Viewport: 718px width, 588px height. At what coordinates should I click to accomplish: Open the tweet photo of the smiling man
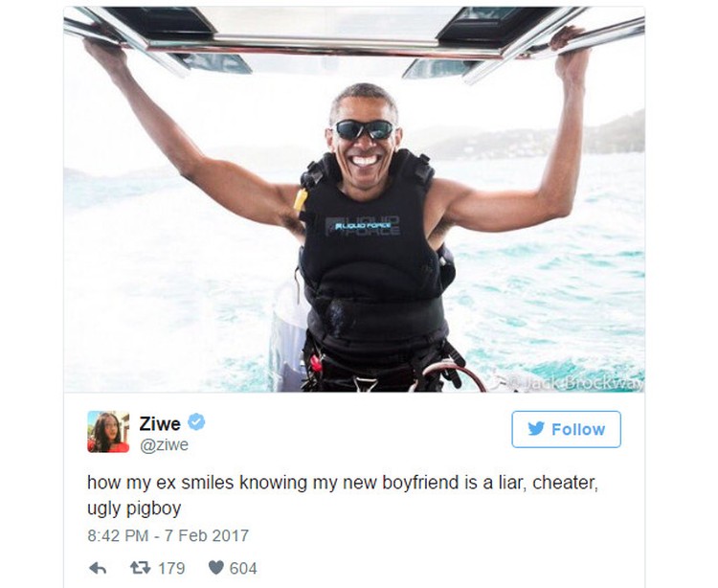pyautogui.click(x=354, y=199)
